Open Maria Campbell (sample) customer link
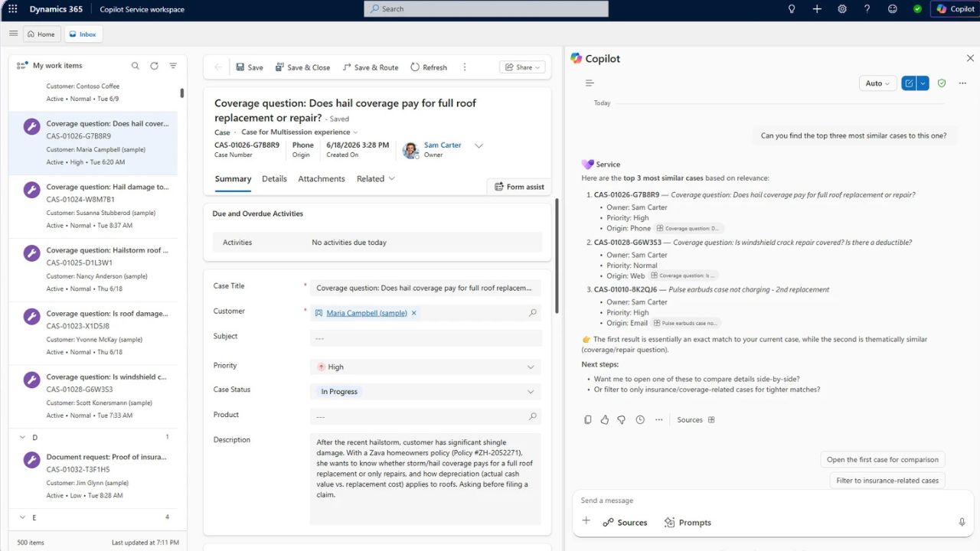 (x=367, y=313)
